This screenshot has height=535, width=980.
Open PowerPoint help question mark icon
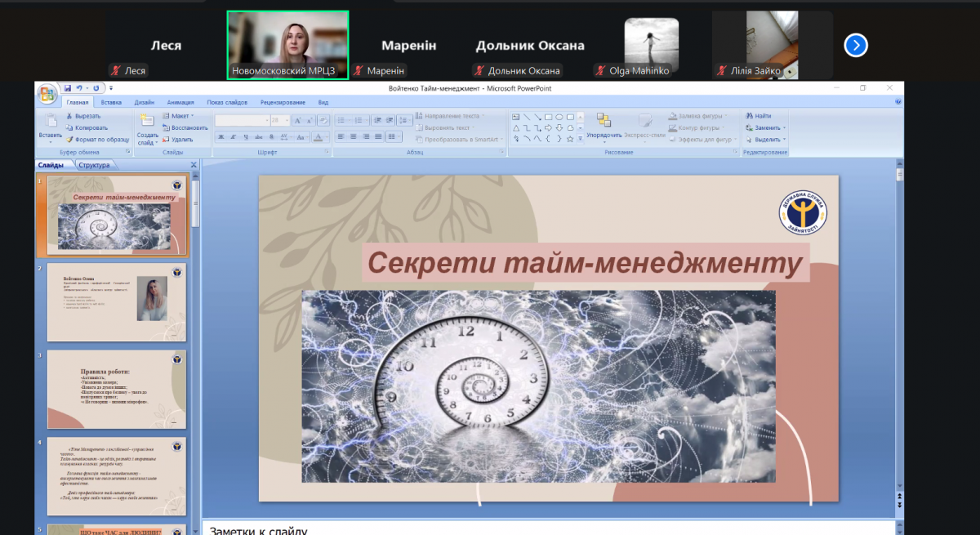(898, 102)
